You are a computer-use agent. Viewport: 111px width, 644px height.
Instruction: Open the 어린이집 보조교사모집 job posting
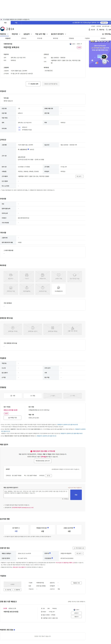point(11,612)
